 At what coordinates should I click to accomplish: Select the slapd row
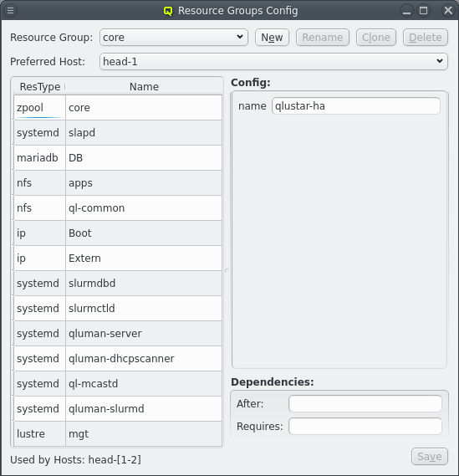[x=118, y=133]
